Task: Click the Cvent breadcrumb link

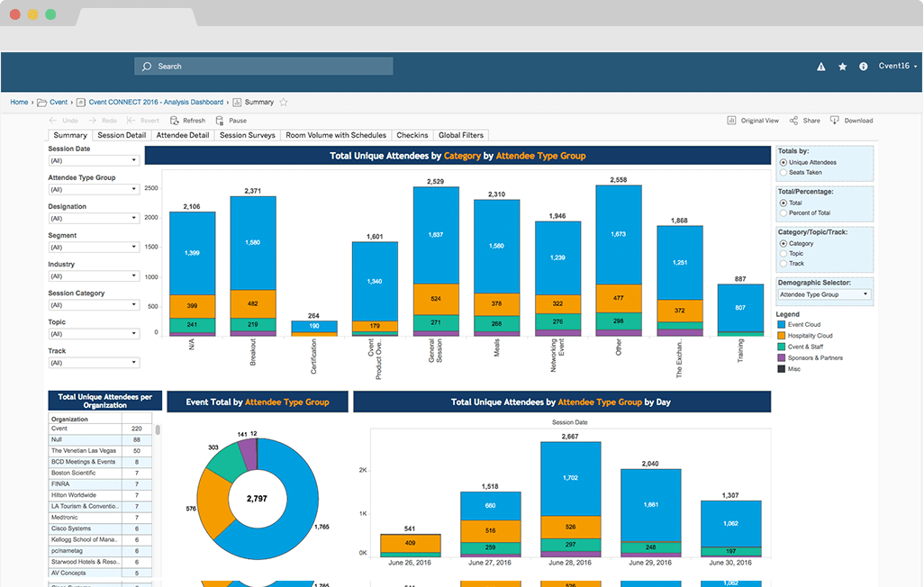Action: [58, 103]
